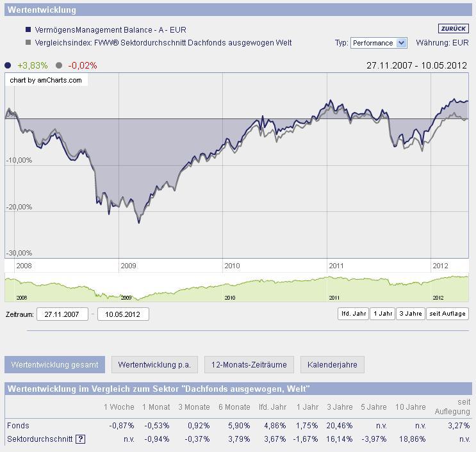Click the chart by amCharts.com link
Image resolution: width=476 pixels, height=452 pixels.
click(46, 80)
